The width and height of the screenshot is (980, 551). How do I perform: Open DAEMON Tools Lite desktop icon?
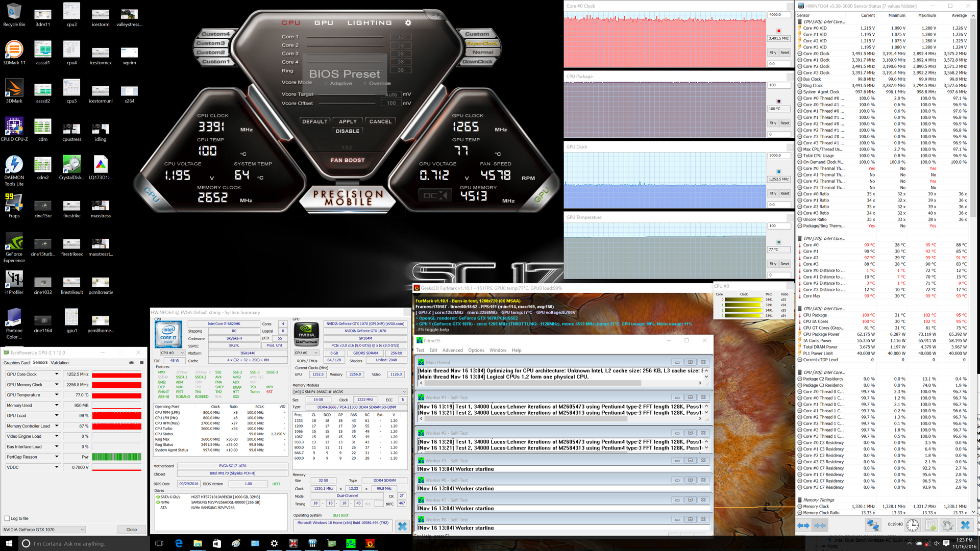tap(14, 171)
